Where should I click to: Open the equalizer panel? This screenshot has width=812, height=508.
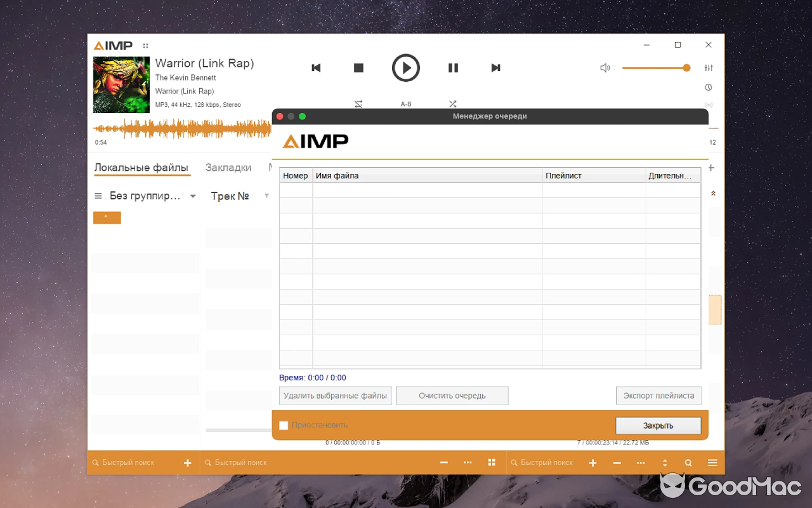(x=709, y=67)
